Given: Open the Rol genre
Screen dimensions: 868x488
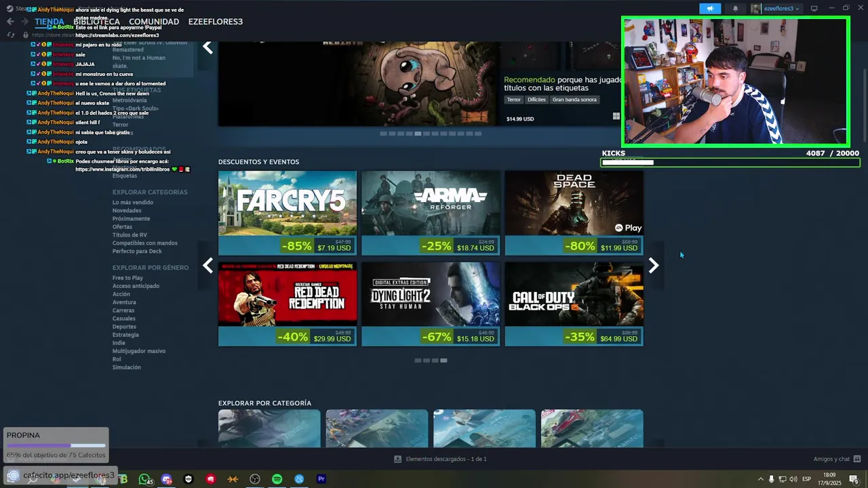Looking at the screenshot, I should pyautogui.click(x=117, y=359).
